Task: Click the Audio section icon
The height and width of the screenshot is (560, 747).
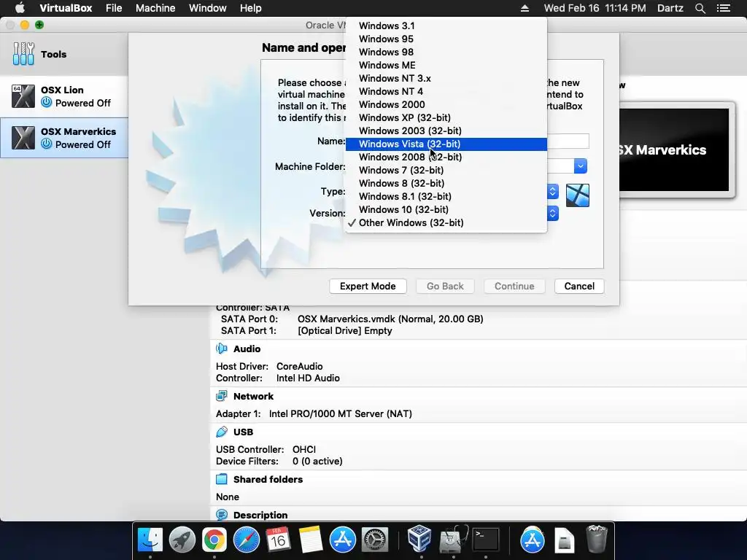Action: point(222,349)
